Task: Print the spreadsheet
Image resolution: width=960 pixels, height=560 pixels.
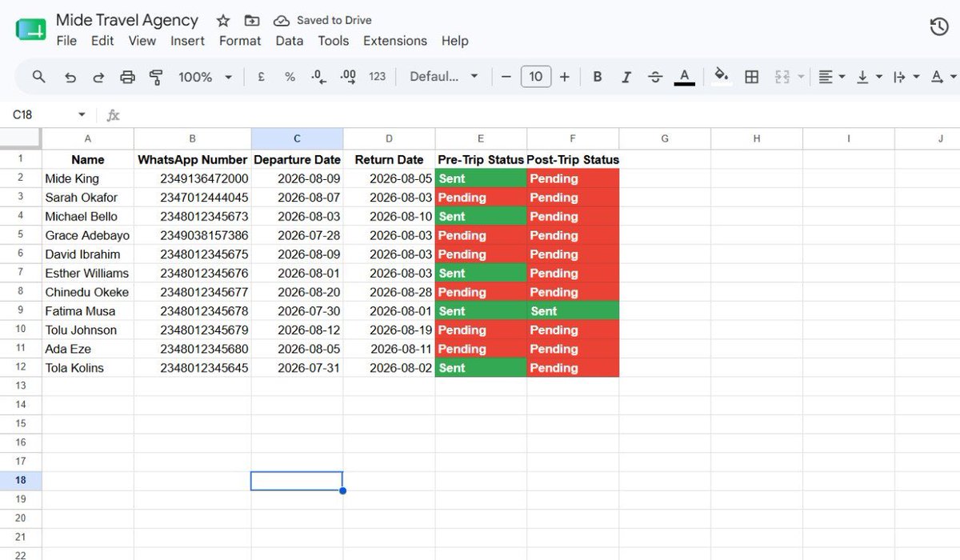Action: click(127, 77)
